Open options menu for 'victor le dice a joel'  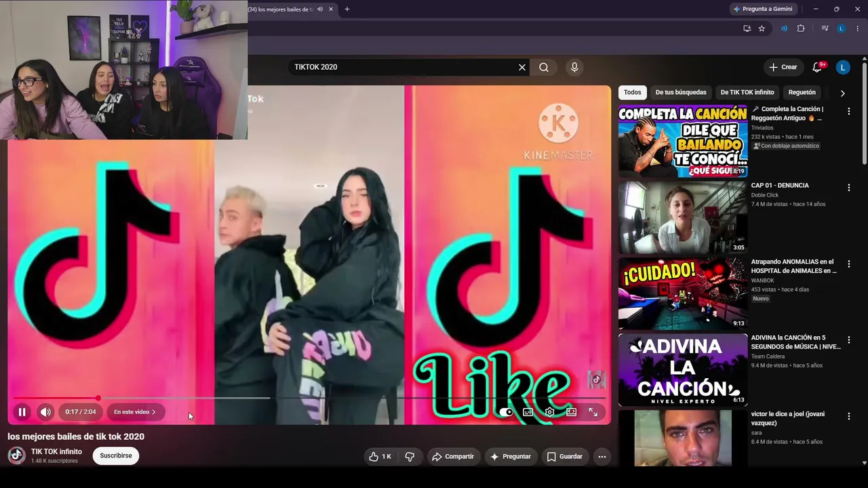pos(849,416)
